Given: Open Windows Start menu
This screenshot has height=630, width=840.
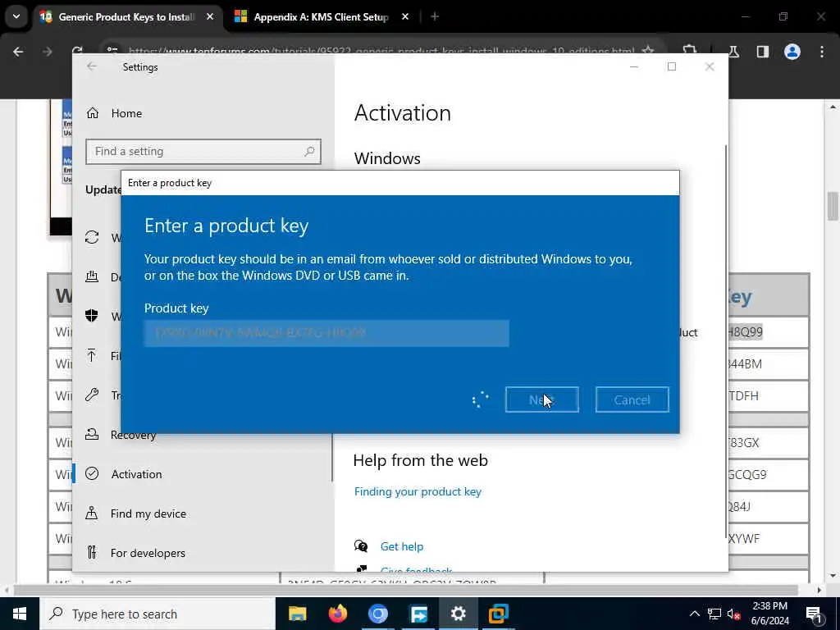Looking at the screenshot, I should pyautogui.click(x=20, y=614).
